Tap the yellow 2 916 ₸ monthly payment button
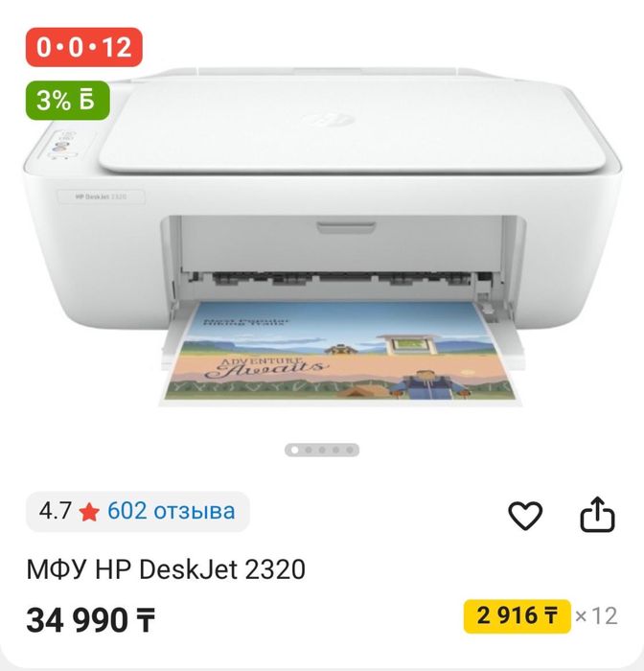Image resolution: width=644 pixels, height=671 pixels. click(517, 616)
